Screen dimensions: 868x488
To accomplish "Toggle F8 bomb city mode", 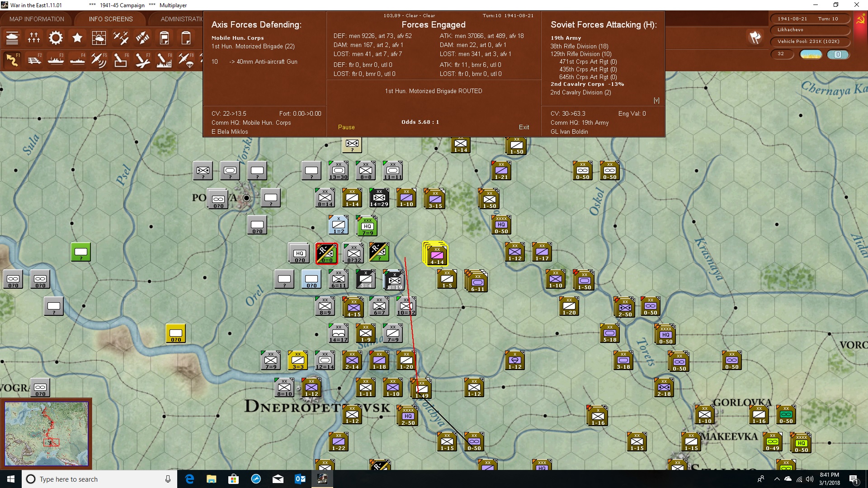I will point(164,60).
